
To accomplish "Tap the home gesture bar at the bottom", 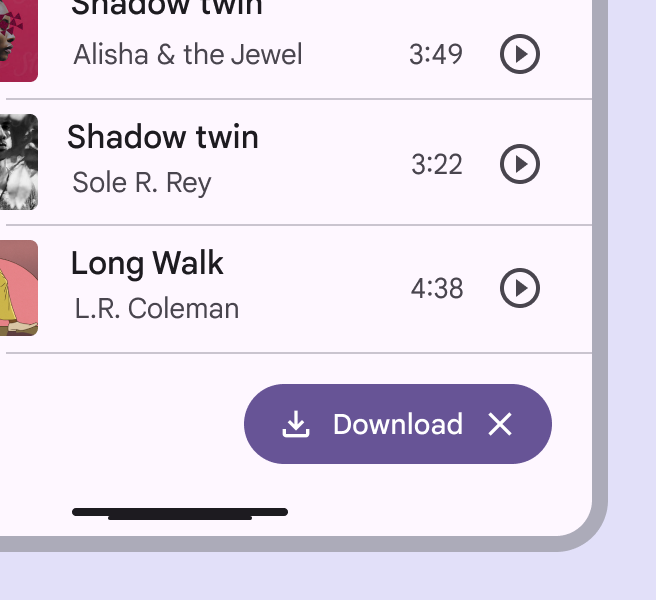I will (x=180, y=513).
